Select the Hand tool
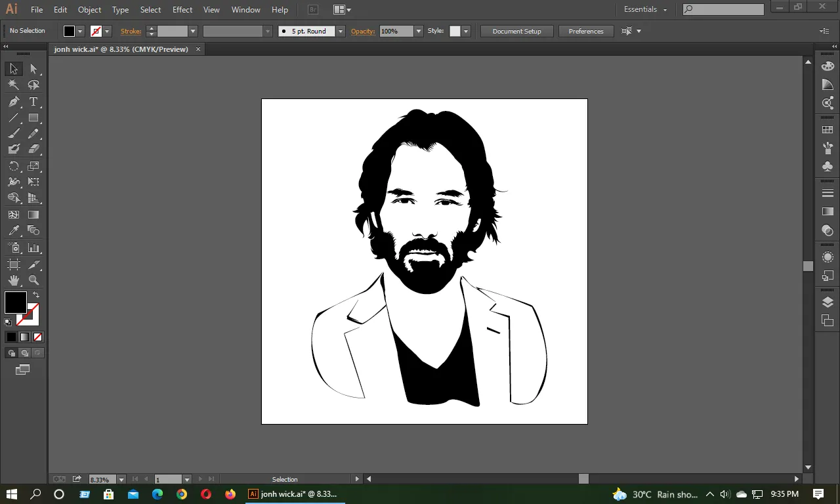 14,280
